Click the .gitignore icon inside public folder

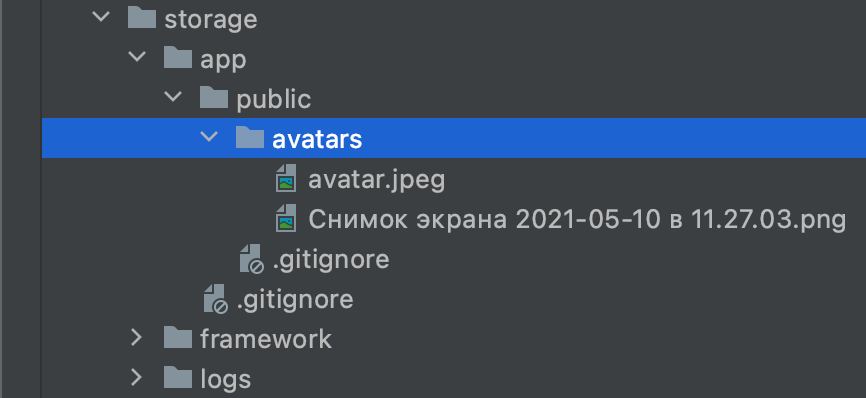point(251,259)
